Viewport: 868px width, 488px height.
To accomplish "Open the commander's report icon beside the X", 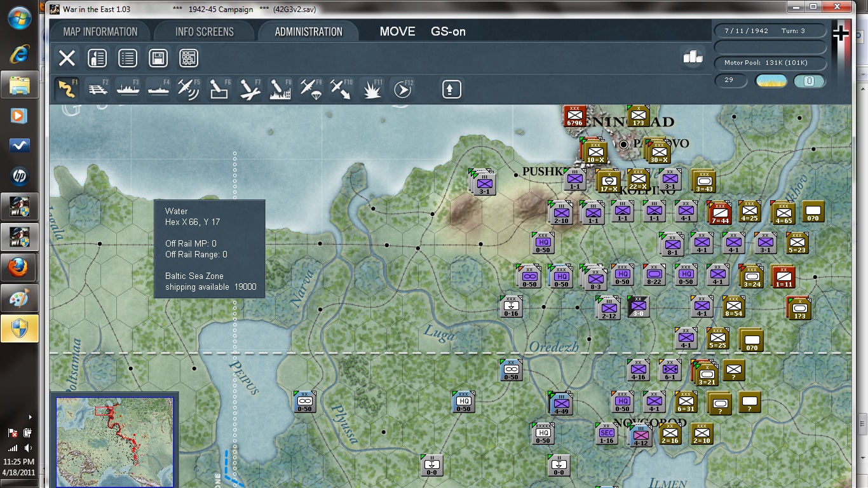I will [97, 58].
